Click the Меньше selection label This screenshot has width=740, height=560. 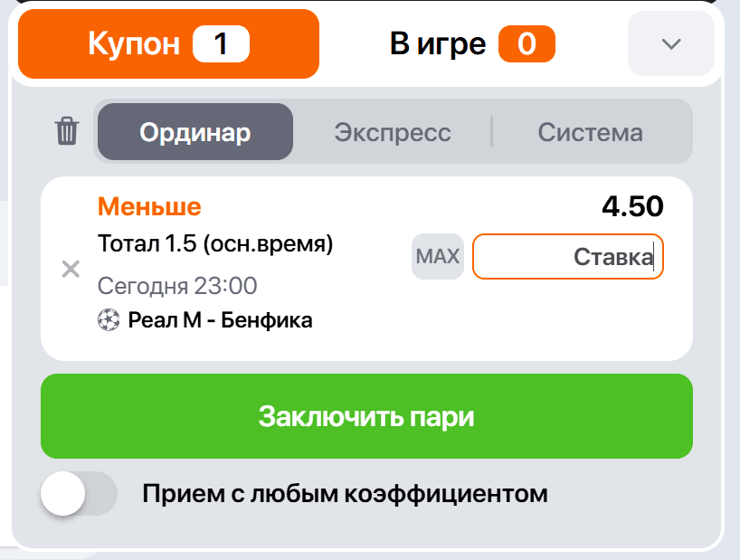coord(148,206)
